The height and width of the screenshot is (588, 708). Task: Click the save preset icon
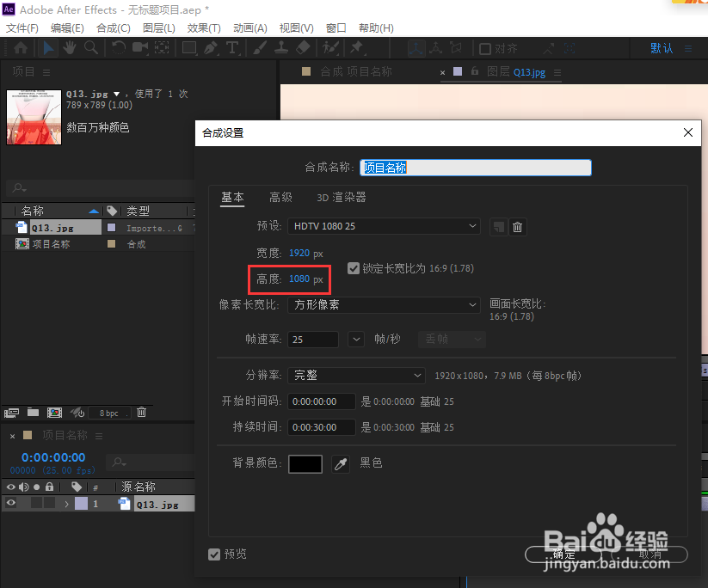[x=498, y=227]
